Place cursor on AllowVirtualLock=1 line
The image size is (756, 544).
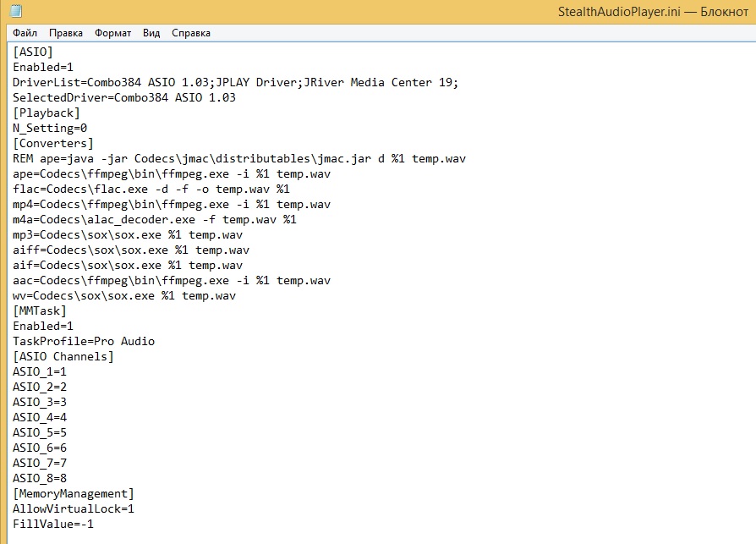(74, 508)
